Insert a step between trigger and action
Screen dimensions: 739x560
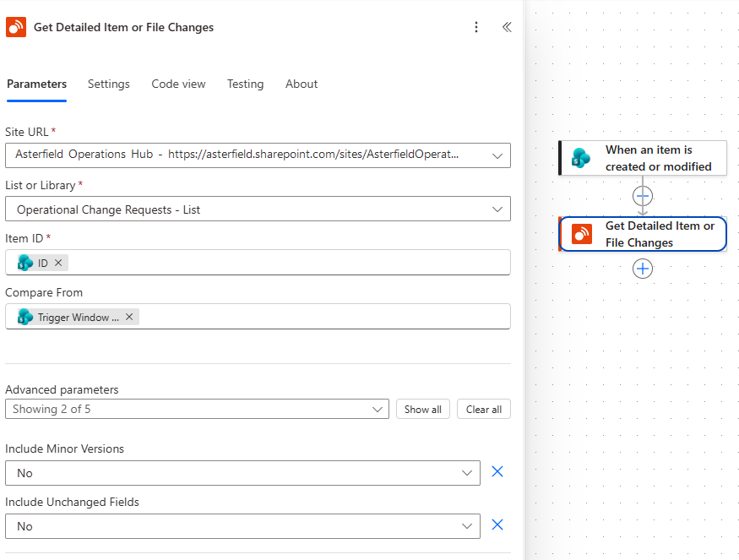[643, 196]
